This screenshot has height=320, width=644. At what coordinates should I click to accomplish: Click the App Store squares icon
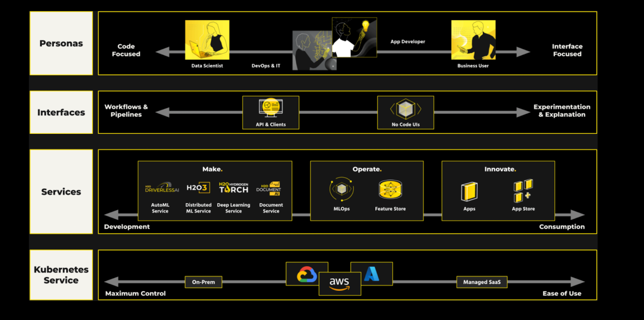pyautogui.click(x=523, y=191)
